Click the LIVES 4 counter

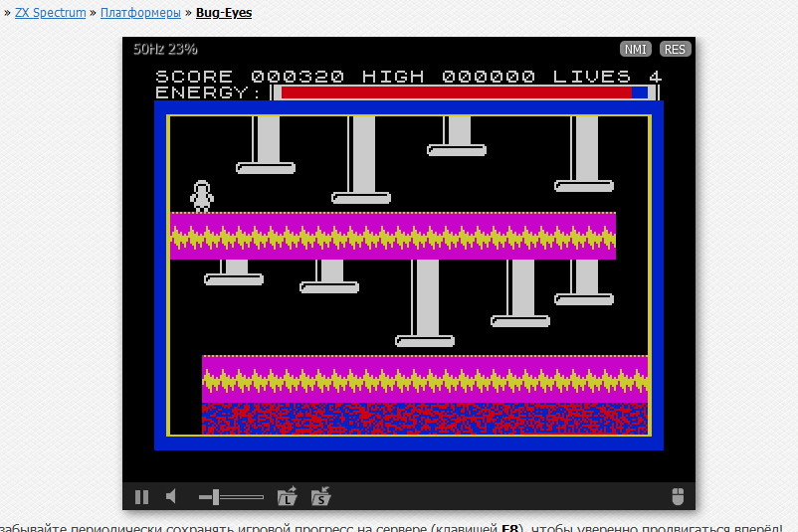pyautogui.click(x=607, y=77)
